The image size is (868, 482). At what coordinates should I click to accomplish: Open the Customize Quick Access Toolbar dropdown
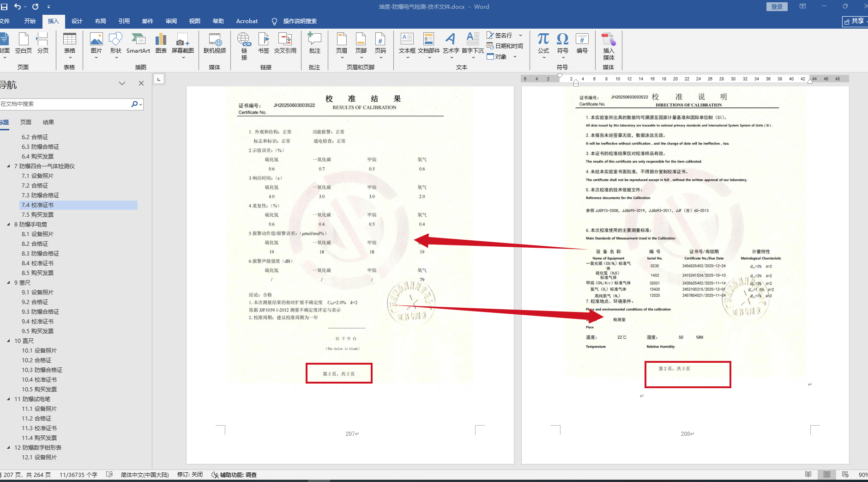tap(48, 7)
